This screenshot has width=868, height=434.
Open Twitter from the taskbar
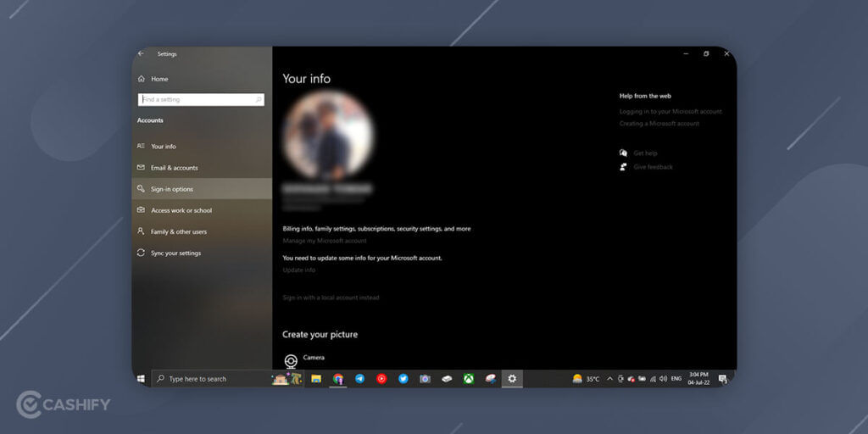tap(403, 379)
